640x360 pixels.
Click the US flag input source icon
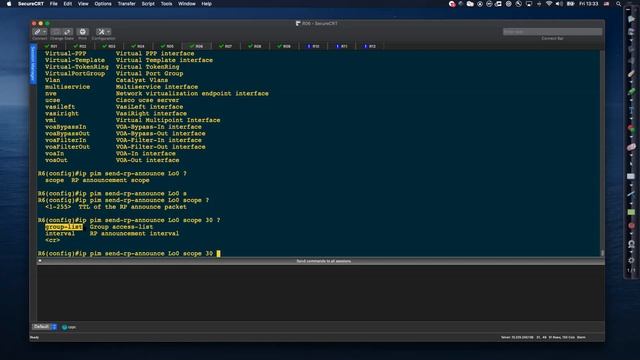(x=607, y=4)
